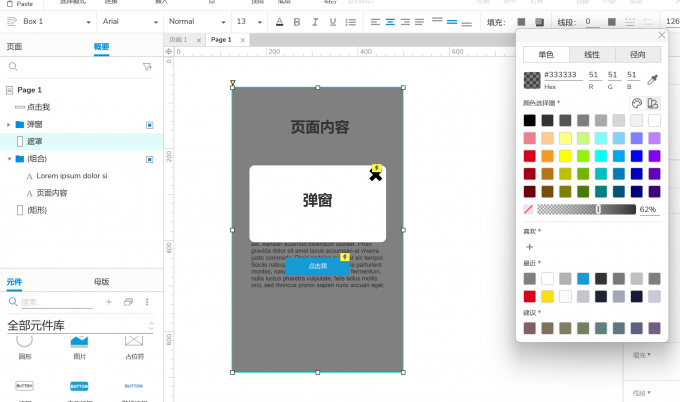Viewport: 680px width, 402px height.
Task: Toggle the 弹窗 group marker square
Action: [150, 125]
